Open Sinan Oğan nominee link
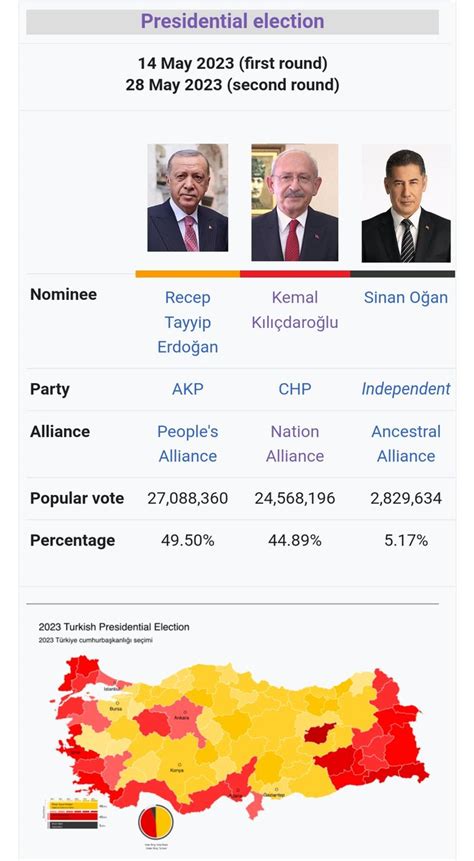This screenshot has width=474, height=861. [406, 298]
